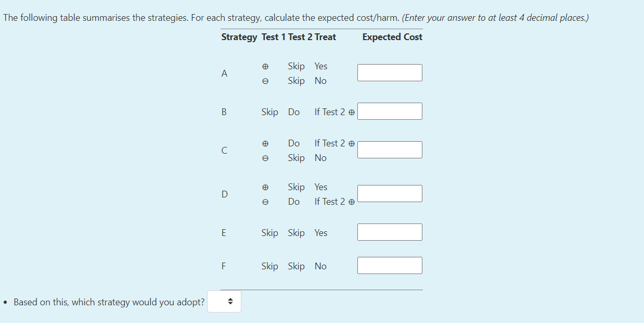Click the ⊕ symbol in Strategy A row
This screenshot has width=644, height=323.
click(265, 66)
